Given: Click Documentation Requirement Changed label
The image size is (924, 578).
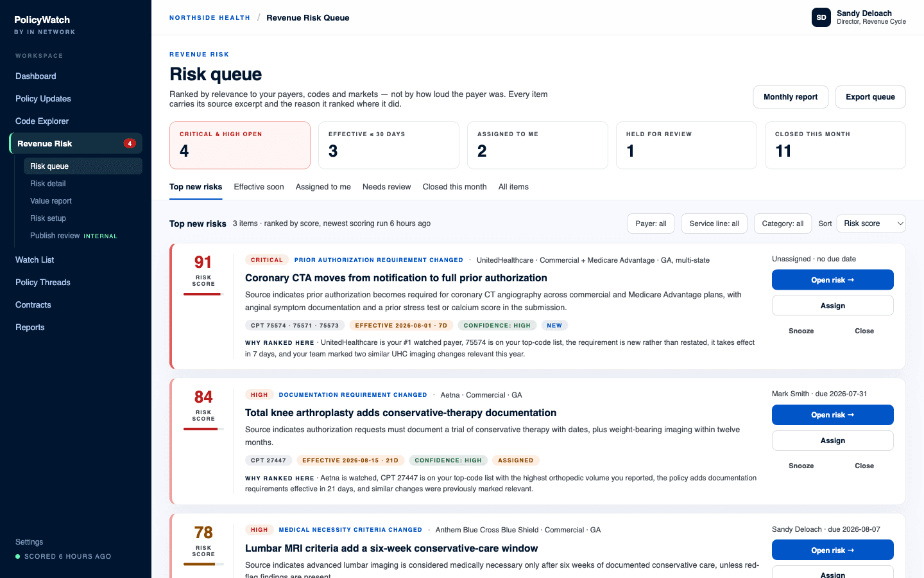Looking at the screenshot, I should coord(353,395).
